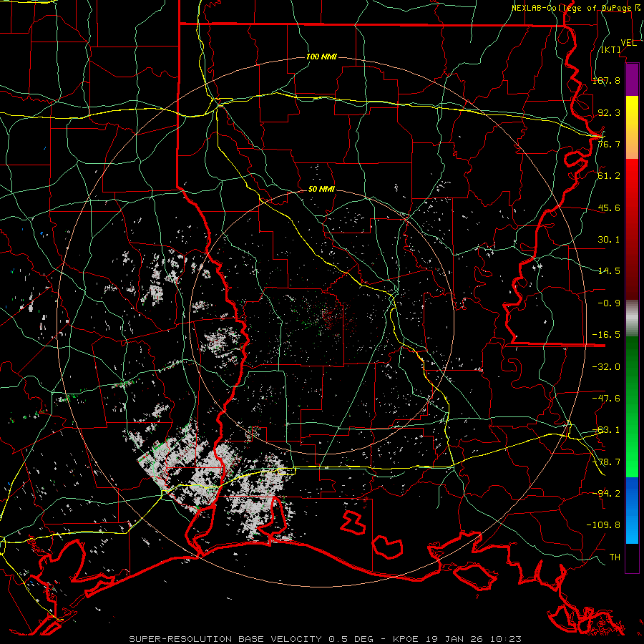The width and height of the screenshot is (644, 644).
Task: Pick the green segment of the velocity bar
Action: coord(632,407)
